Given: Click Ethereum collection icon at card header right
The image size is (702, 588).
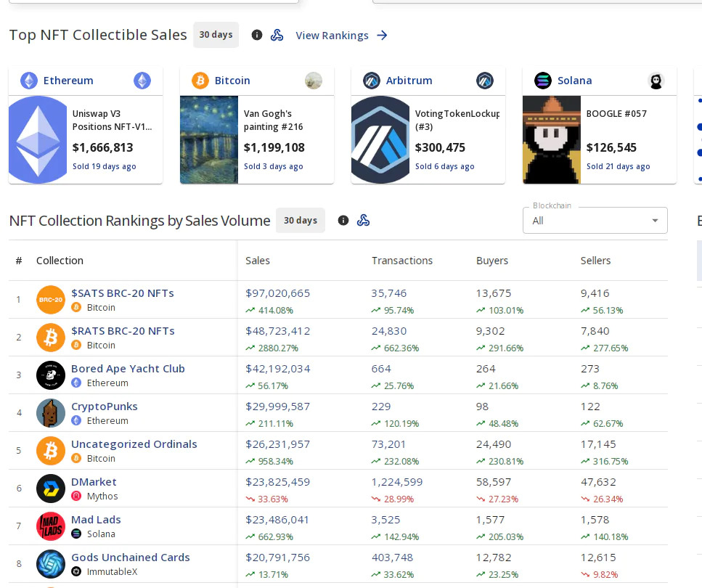Looking at the screenshot, I should (142, 81).
